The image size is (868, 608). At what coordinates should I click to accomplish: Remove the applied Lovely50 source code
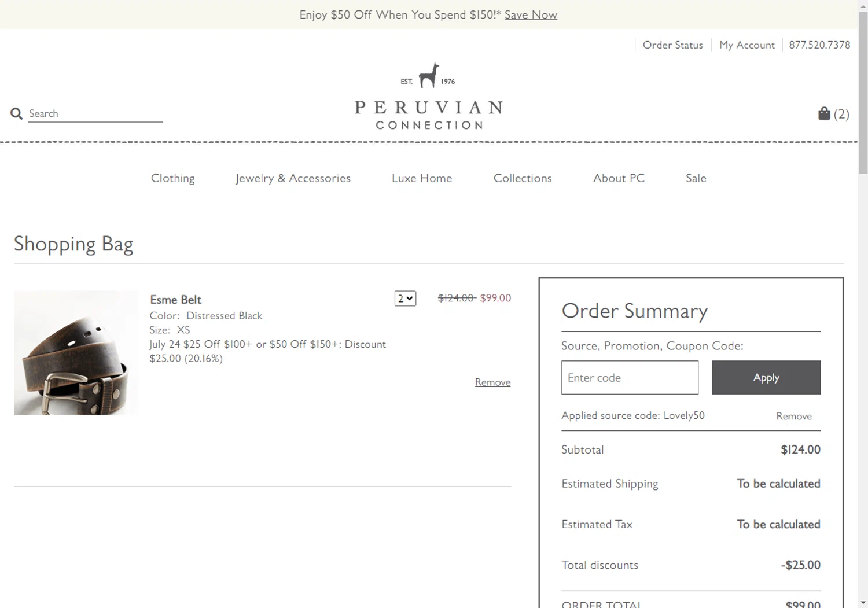[x=794, y=417]
